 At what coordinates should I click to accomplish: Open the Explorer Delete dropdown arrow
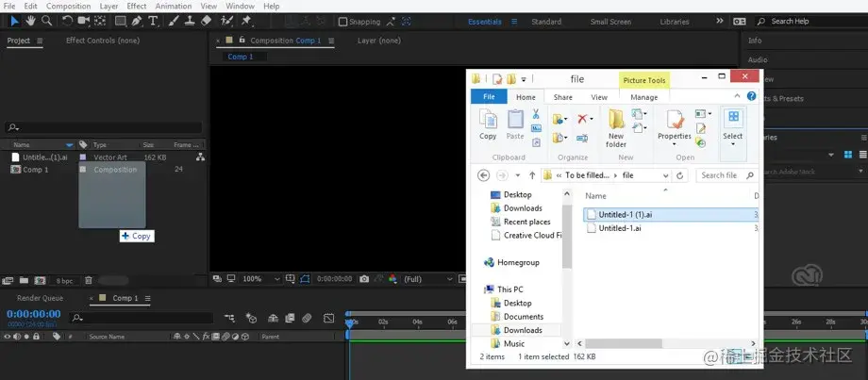pyautogui.click(x=592, y=119)
